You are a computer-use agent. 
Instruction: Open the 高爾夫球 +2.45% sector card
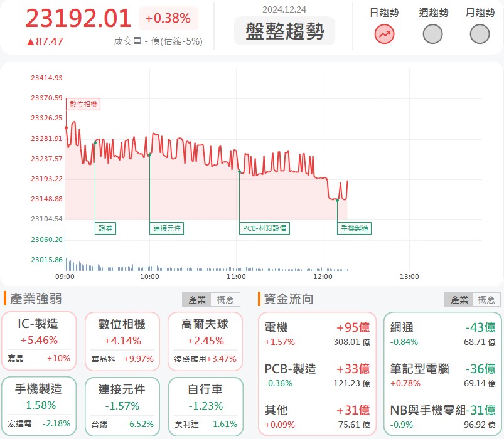click(205, 341)
